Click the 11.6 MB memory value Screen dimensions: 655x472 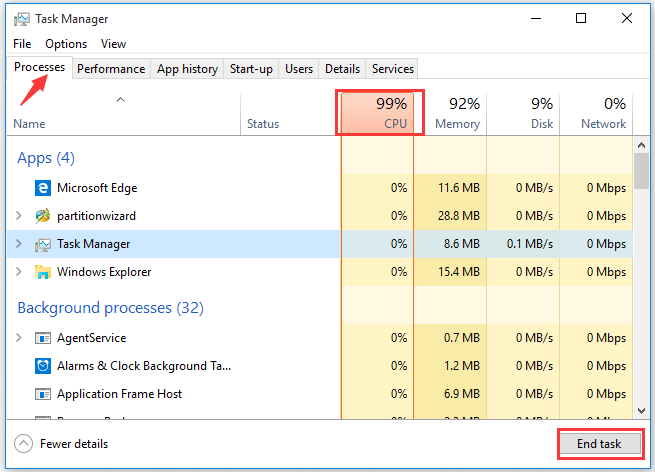click(459, 188)
